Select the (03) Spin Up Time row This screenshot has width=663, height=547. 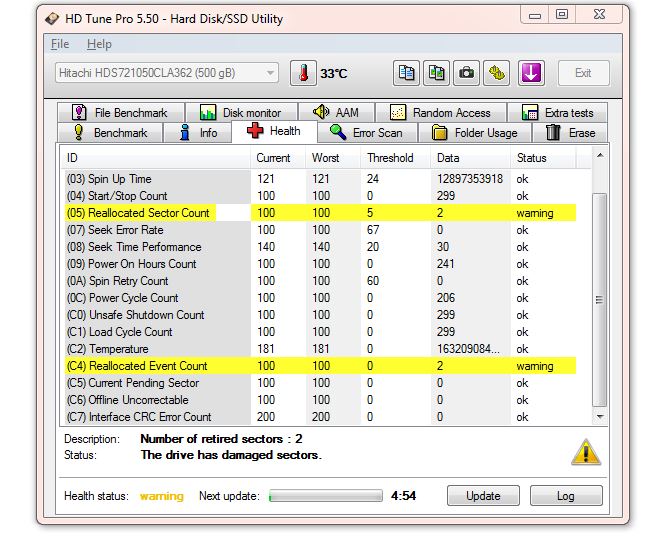click(321, 179)
